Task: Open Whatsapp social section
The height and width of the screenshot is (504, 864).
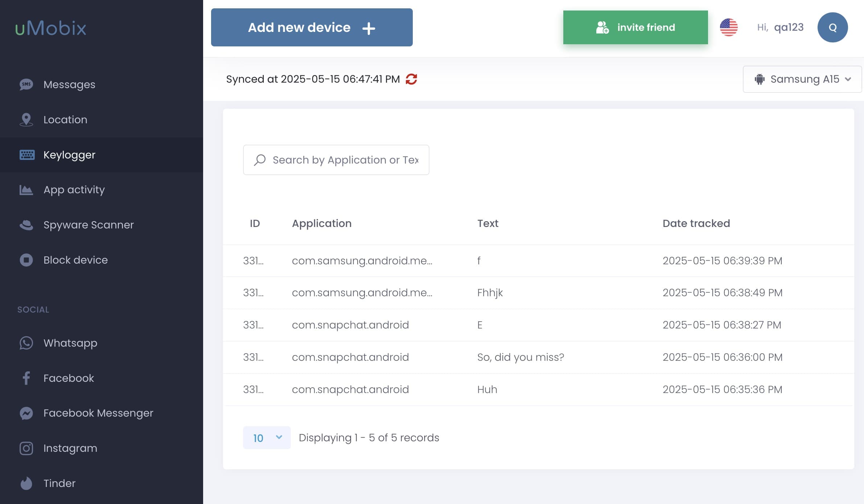Action: pos(70,343)
